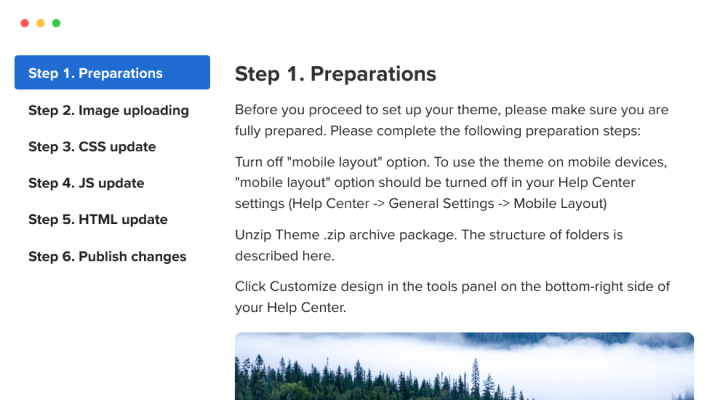Click the Step 1. Preparations main heading
Viewport: 720px width, 400px height.
(335, 74)
